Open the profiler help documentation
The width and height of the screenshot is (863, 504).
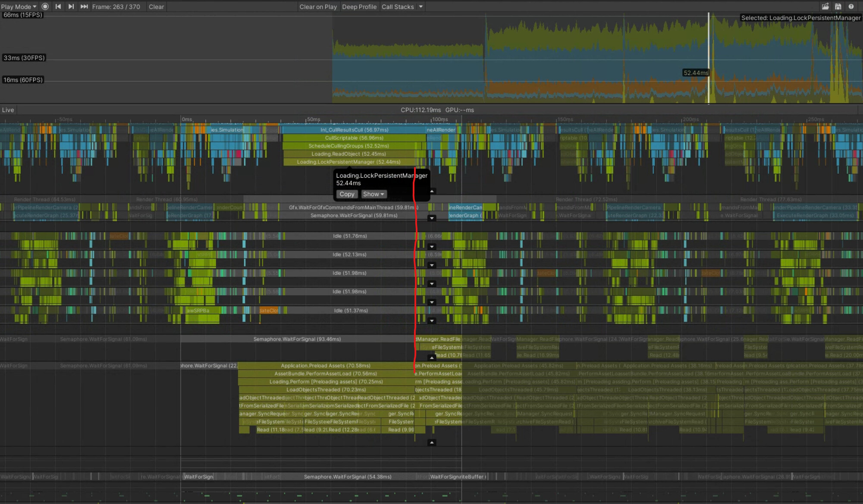[850, 6]
